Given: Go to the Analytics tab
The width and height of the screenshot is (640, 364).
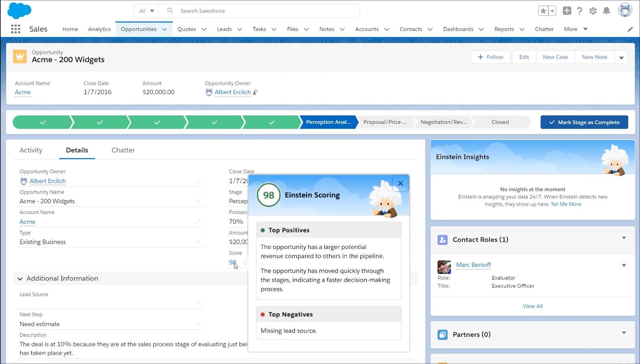Looking at the screenshot, I should [99, 29].
